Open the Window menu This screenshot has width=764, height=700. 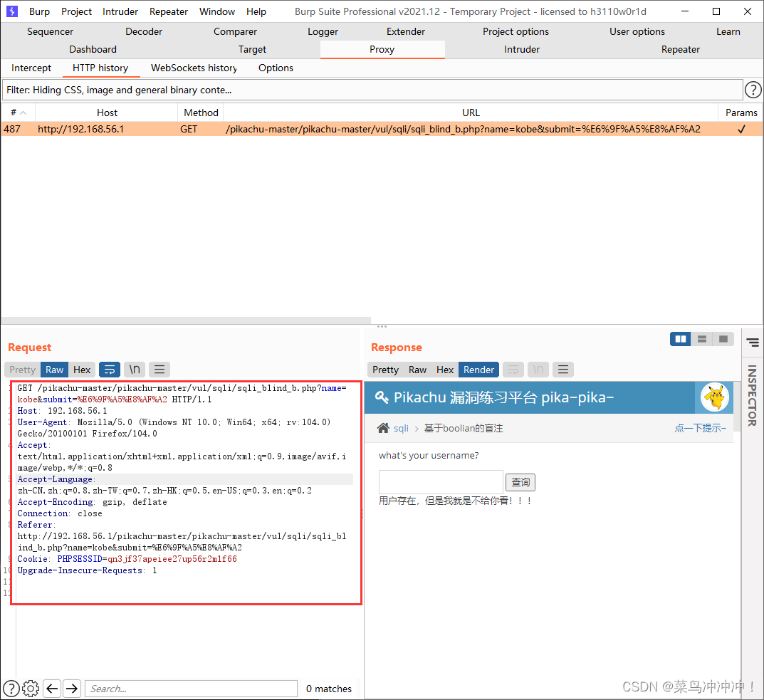click(217, 11)
